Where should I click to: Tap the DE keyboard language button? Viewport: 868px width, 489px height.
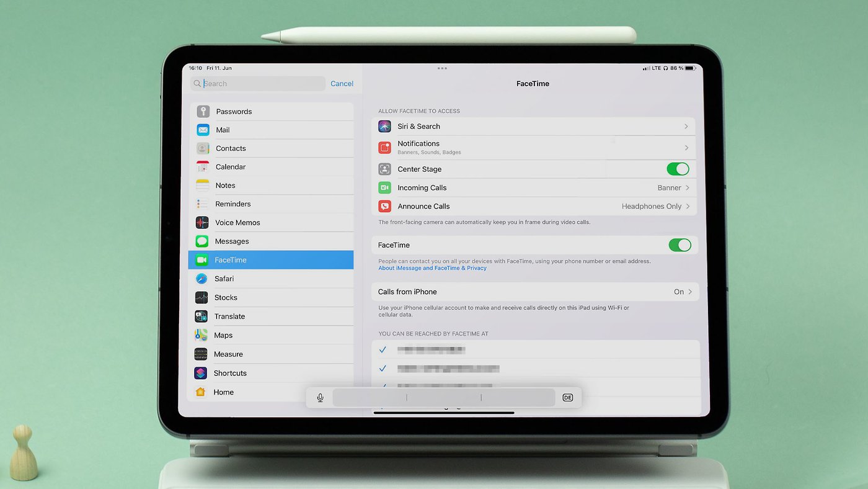[x=568, y=398]
